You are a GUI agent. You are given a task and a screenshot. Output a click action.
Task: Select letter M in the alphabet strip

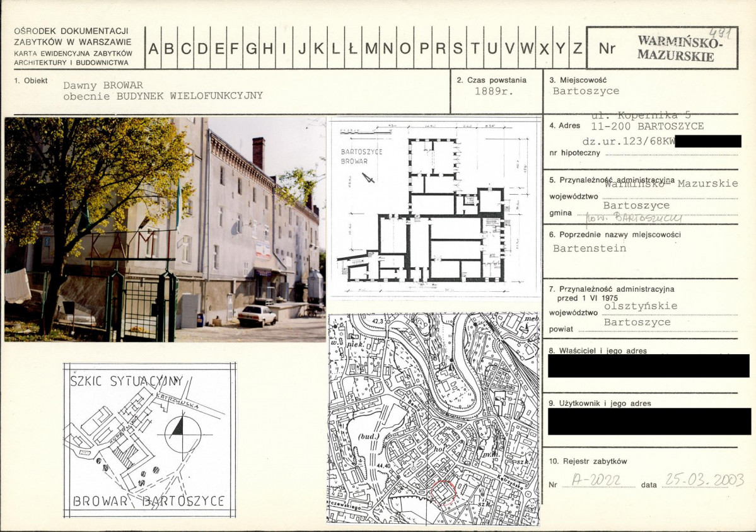(x=371, y=48)
